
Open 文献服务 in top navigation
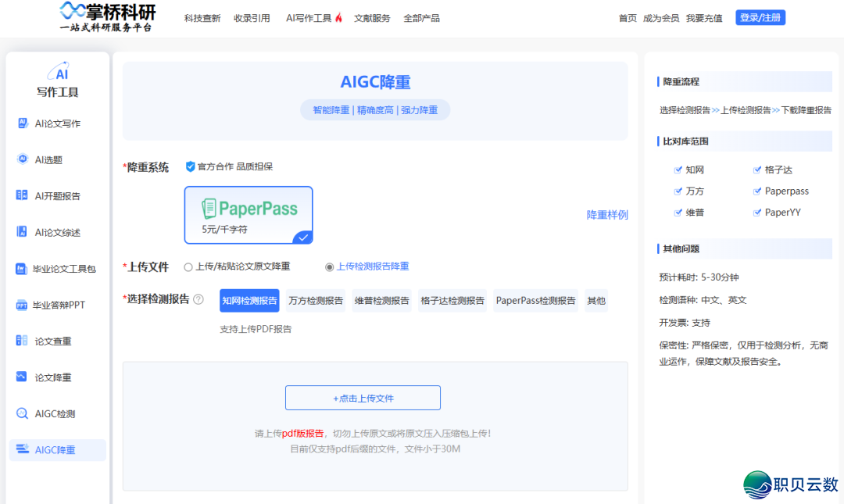pyautogui.click(x=372, y=18)
